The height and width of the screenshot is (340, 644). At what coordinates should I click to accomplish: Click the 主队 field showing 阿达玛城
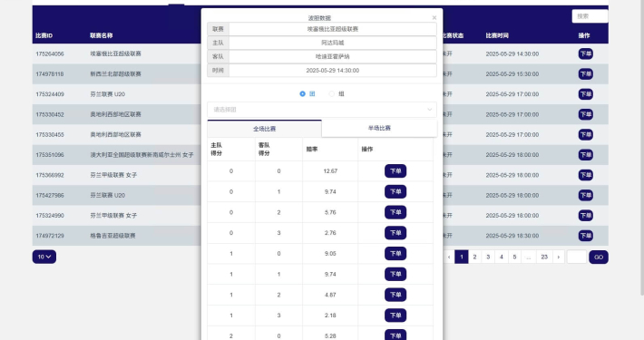coord(333,43)
